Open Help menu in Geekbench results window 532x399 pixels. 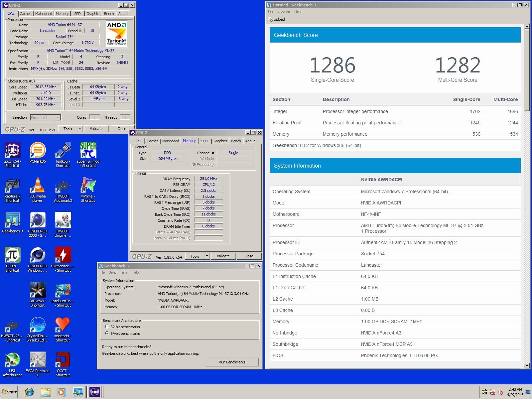click(x=298, y=11)
